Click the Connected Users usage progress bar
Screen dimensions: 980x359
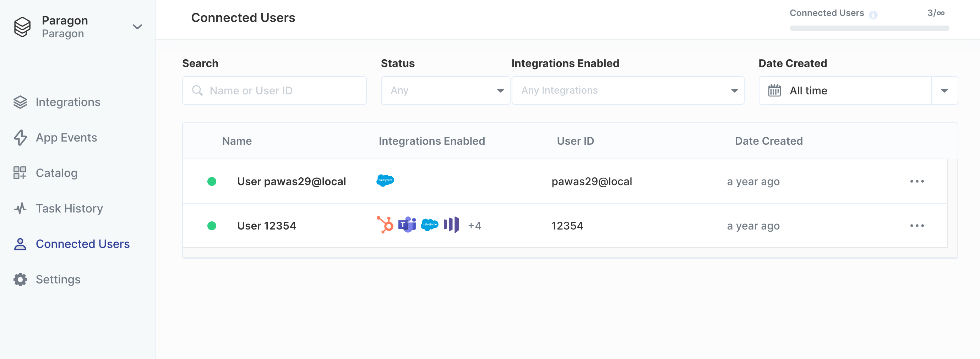869,28
